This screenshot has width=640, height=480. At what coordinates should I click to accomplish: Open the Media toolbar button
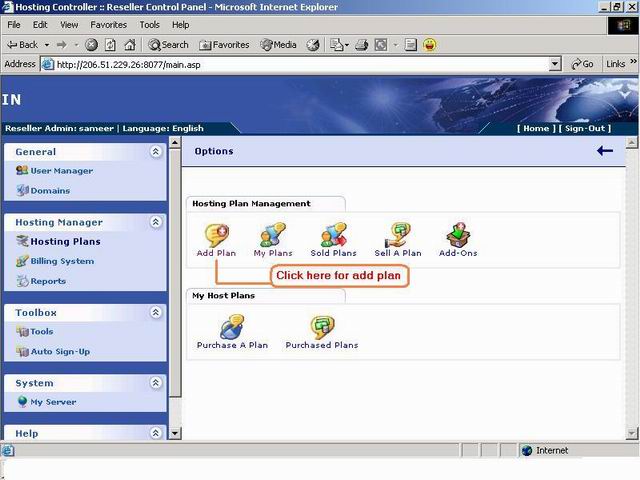[x=279, y=45]
